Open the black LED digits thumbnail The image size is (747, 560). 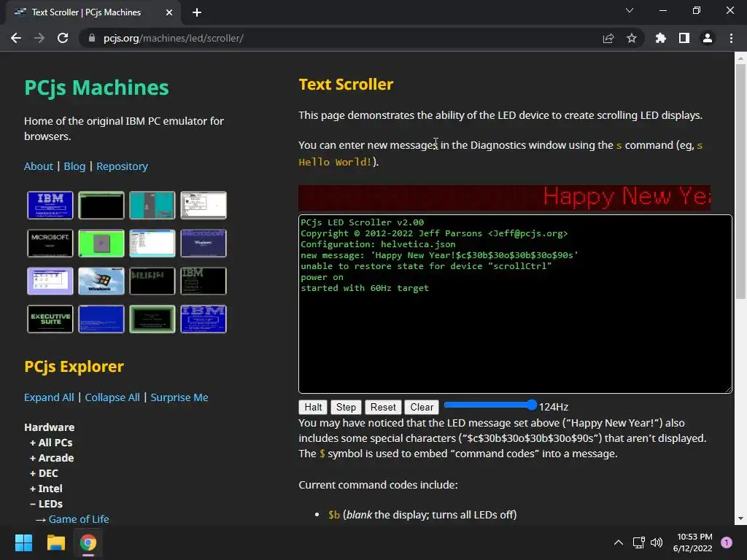tap(152, 281)
